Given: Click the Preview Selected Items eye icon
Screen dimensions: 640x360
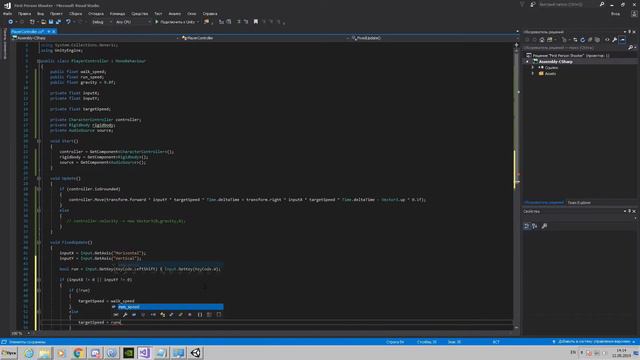Looking at the screenshot, I should point(607,40).
